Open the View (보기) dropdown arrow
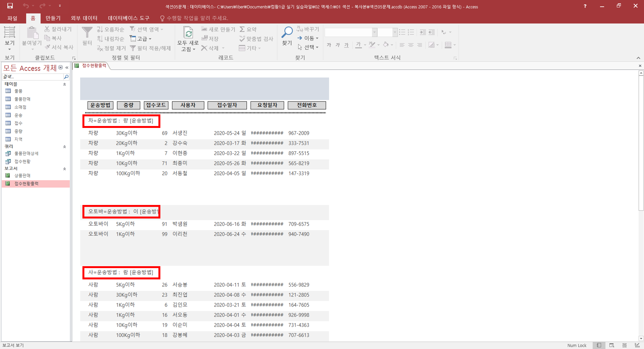Screen dimensions: 644x349 tap(9, 49)
